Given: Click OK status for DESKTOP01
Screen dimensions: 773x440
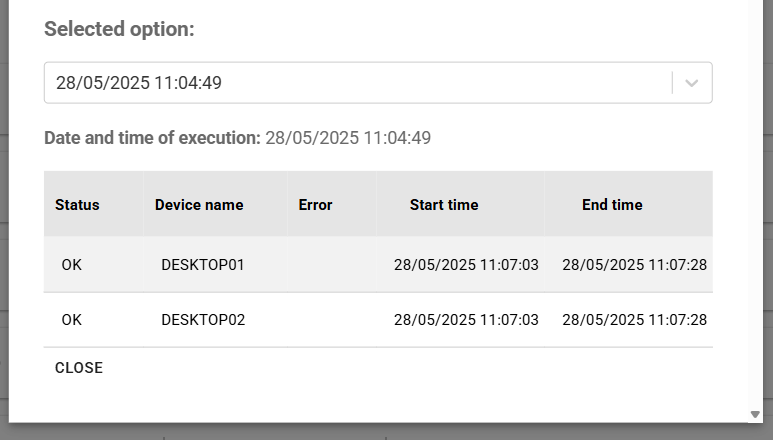Looking at the screenshot, I should pyautogui.click(x=72, y=265).
